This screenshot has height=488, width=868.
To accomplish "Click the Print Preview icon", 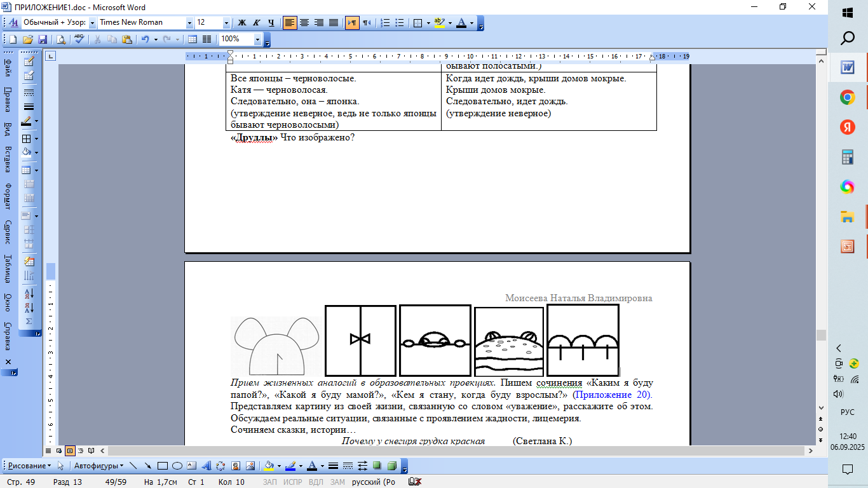I will pyautogui.click(x=61, y=39).
